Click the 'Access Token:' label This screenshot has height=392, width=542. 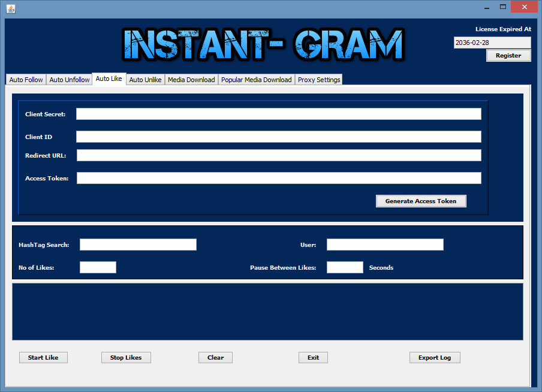pos(47,179)
